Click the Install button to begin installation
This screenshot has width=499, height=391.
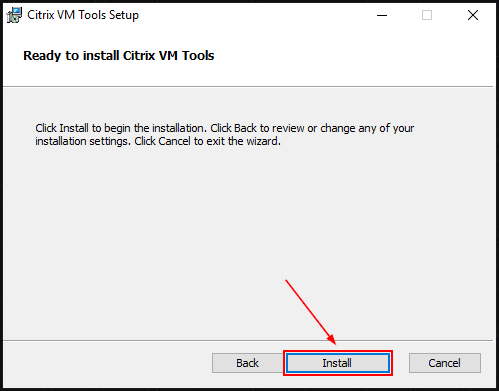pos(338,363)
